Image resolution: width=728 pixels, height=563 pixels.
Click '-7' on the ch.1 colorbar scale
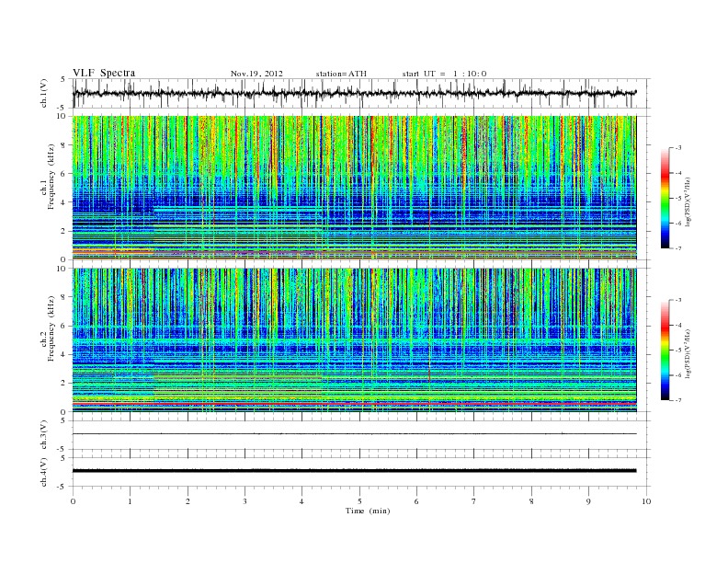pyautogui.click(x=677, y=248)
